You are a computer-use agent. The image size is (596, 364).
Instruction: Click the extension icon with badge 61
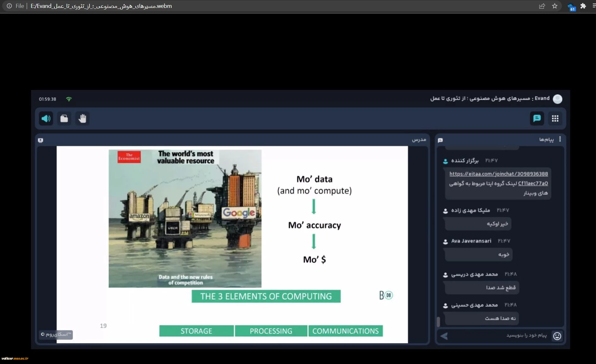coord(571,7)
